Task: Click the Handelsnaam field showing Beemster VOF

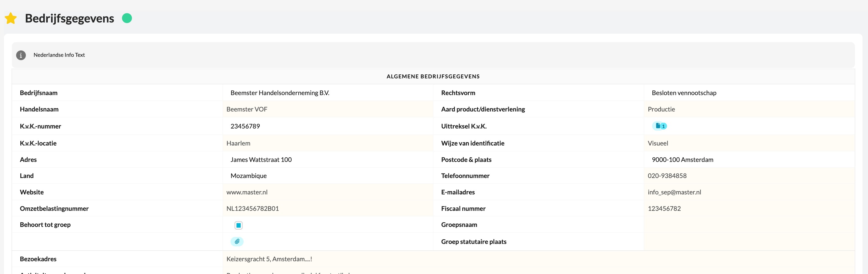Action: [x=328, y=109]
